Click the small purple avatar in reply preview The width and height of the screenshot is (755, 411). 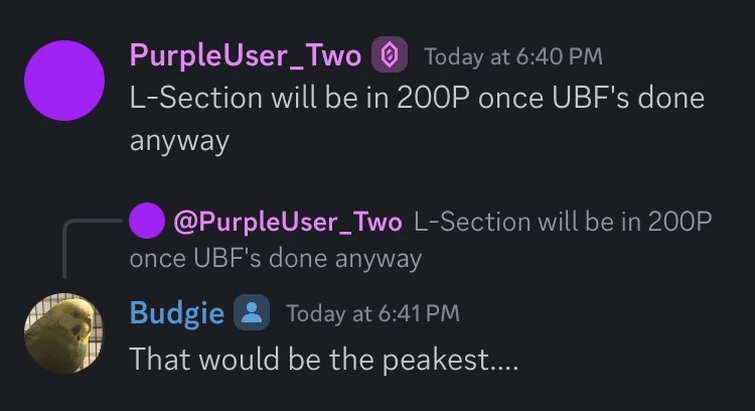(x=147, y=221)
